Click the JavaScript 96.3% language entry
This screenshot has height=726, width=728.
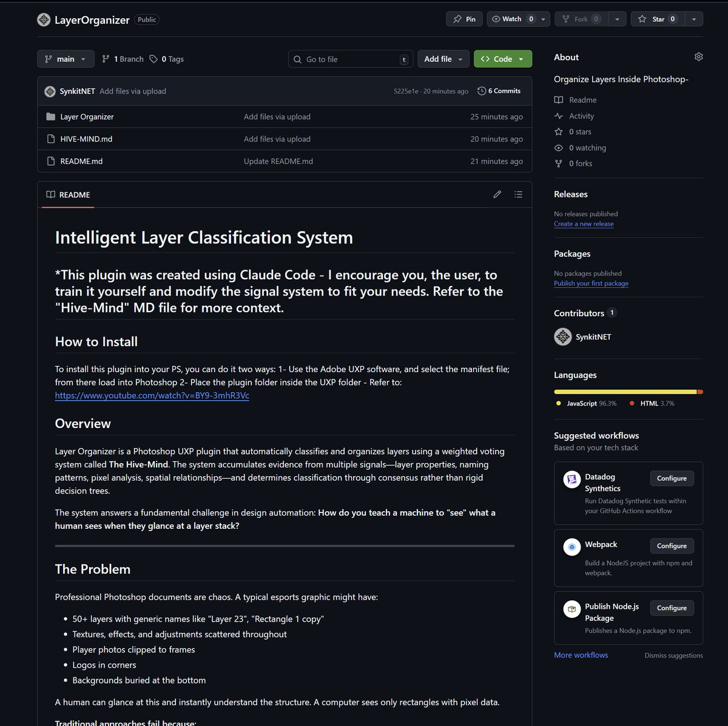586,404
